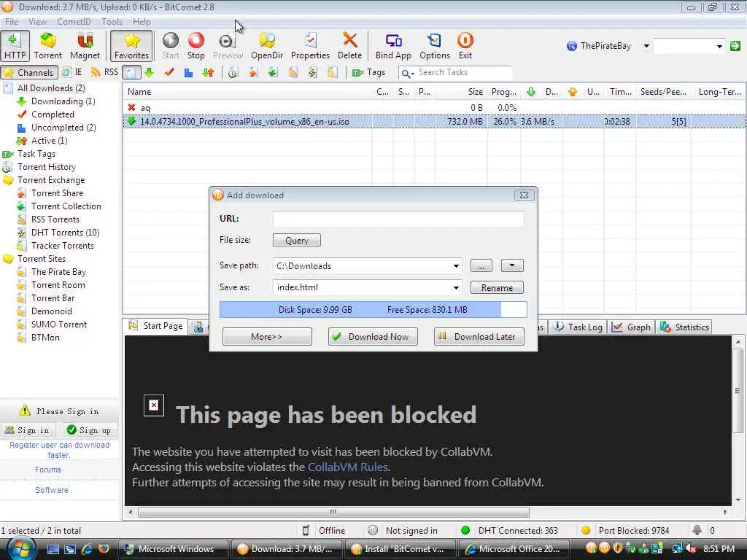Click the Search Tasks input field
Viewport: 747px width, 560px height.
pos(463,72)
